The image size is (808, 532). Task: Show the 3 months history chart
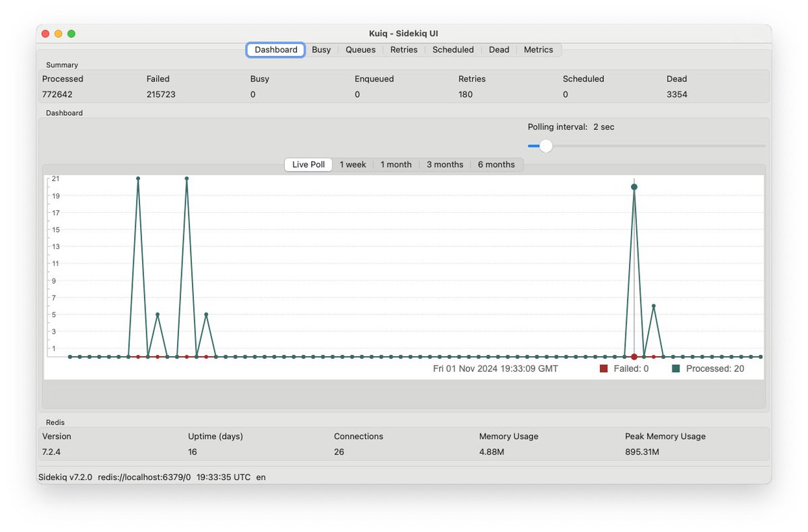pyautogui.click(x=445, y=164)
